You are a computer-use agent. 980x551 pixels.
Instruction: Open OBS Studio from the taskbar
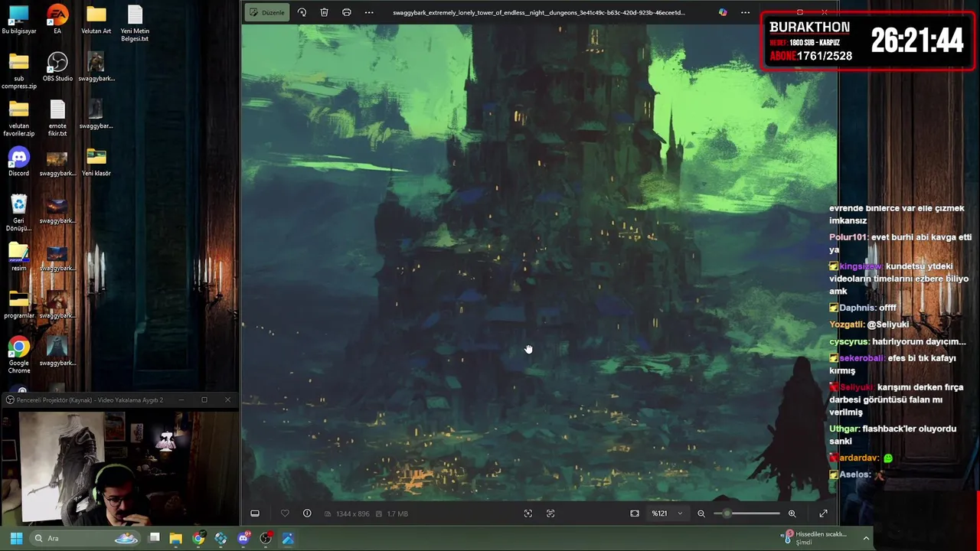[x=266, y=538]
